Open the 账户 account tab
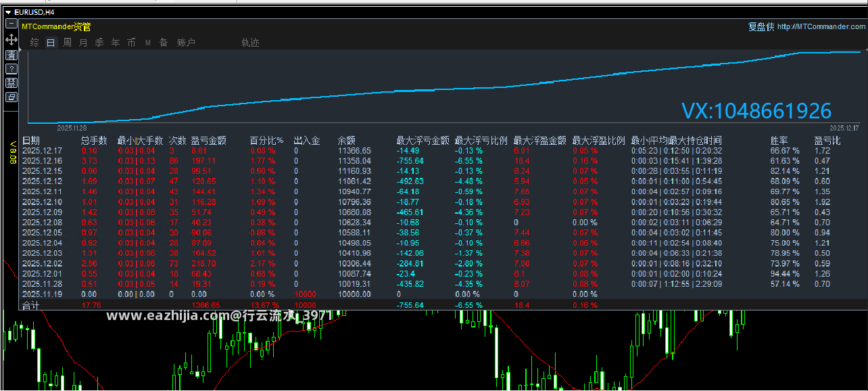868x391 pixels. pos(186,43)
